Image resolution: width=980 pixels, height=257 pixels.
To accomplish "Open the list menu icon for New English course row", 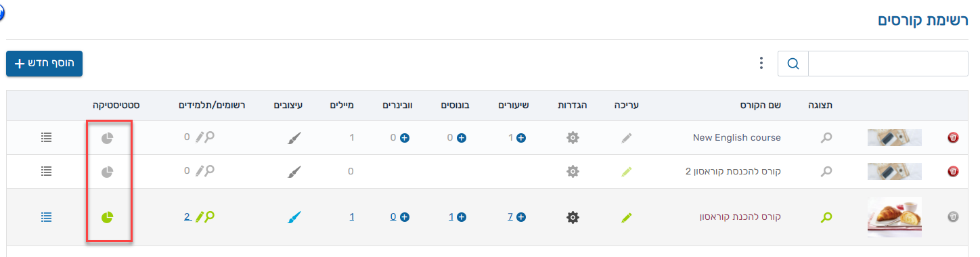I will tap(46, 137).
